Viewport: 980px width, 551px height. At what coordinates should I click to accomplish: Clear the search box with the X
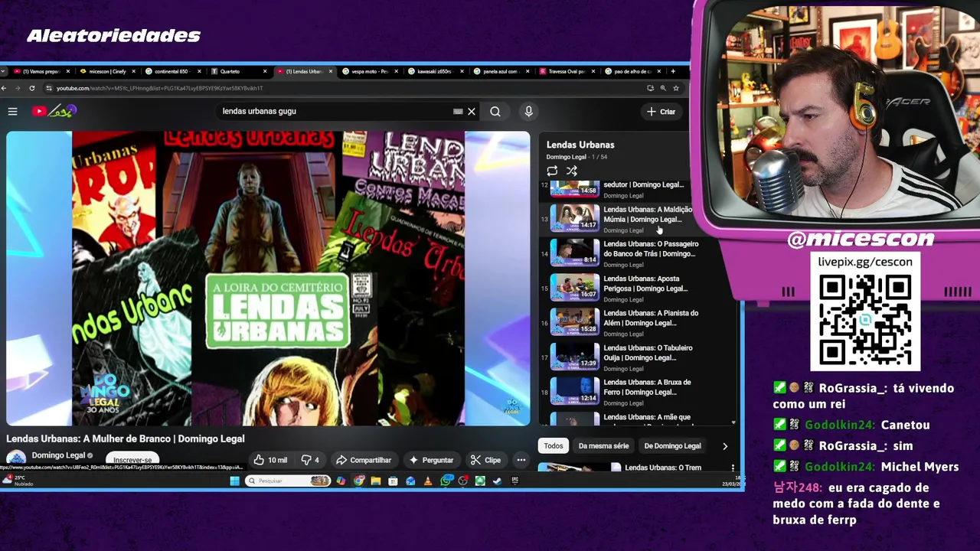[472, 112]
